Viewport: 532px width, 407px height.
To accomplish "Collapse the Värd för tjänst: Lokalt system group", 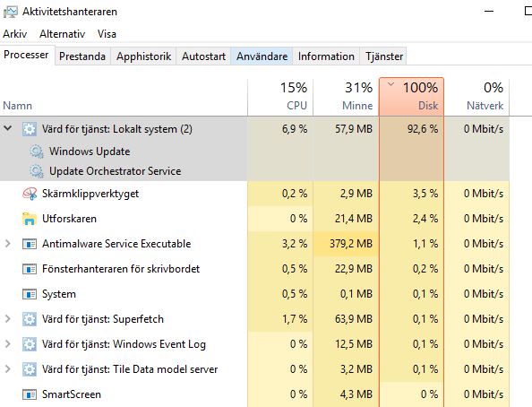I will pyautogui.click(x=8, y=128).
